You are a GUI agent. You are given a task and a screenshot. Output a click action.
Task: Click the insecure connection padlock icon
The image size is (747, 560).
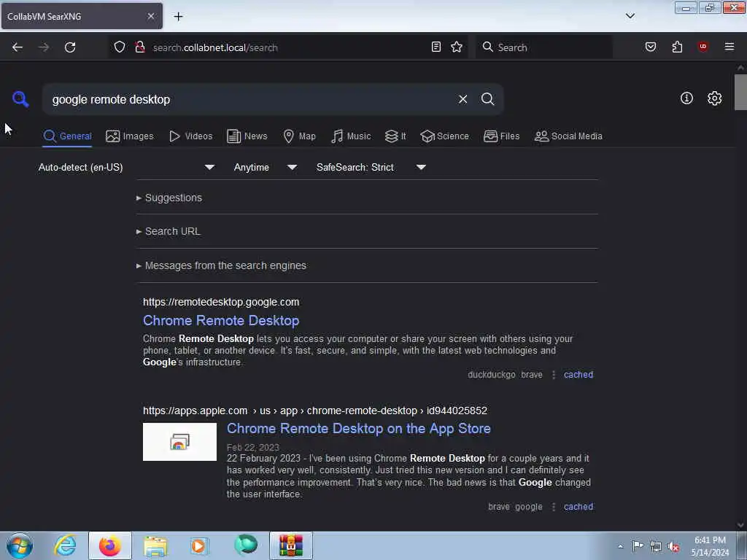[139, 47]
